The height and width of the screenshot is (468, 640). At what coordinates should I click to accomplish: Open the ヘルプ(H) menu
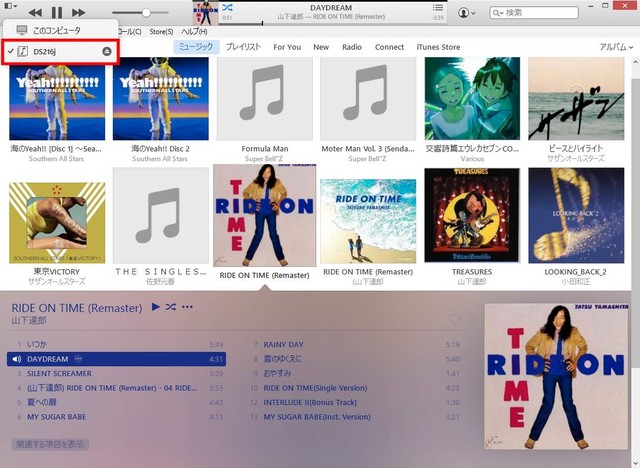point(194,31)
